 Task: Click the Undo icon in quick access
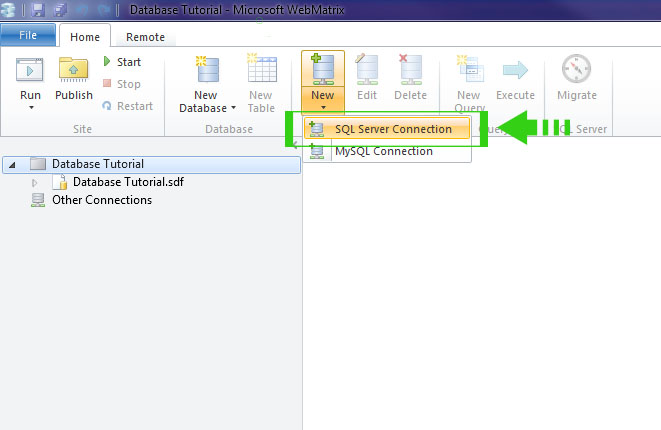(x=82, y=10)
